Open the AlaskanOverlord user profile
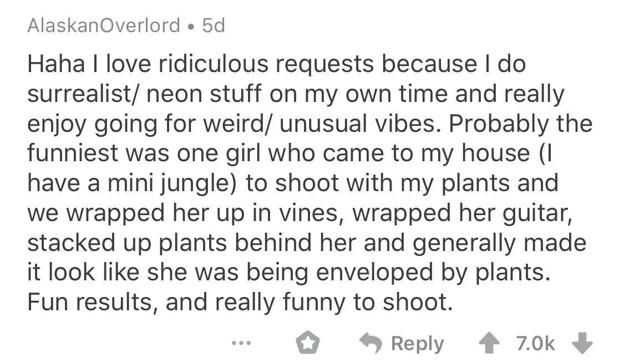This screenshot has height=364, width=624. click(x=104, y=25)
